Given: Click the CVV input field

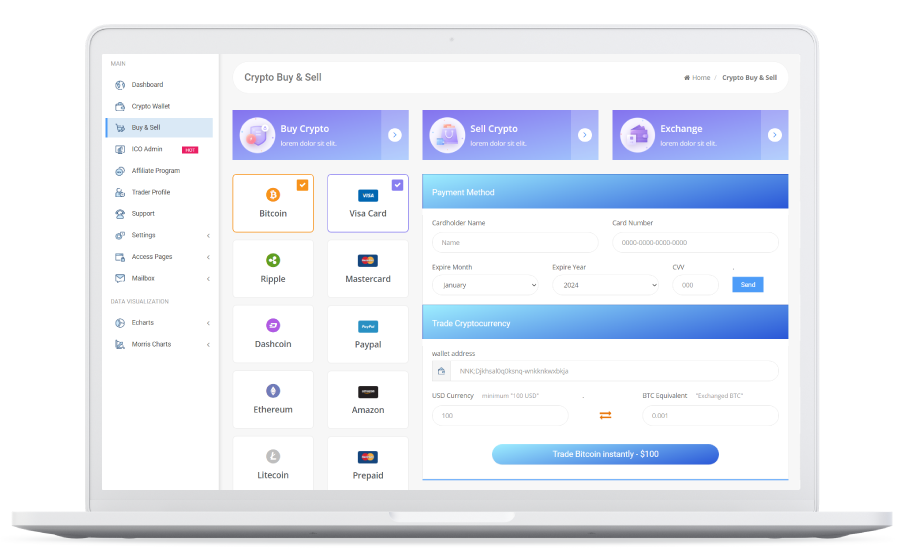Looking at the screenshot, I should [x=695, y=285].
